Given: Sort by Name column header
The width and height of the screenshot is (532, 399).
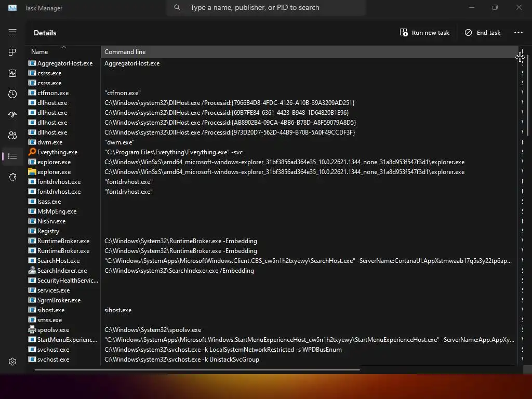Looking at the screenshot, I should (x=63, y=52).
